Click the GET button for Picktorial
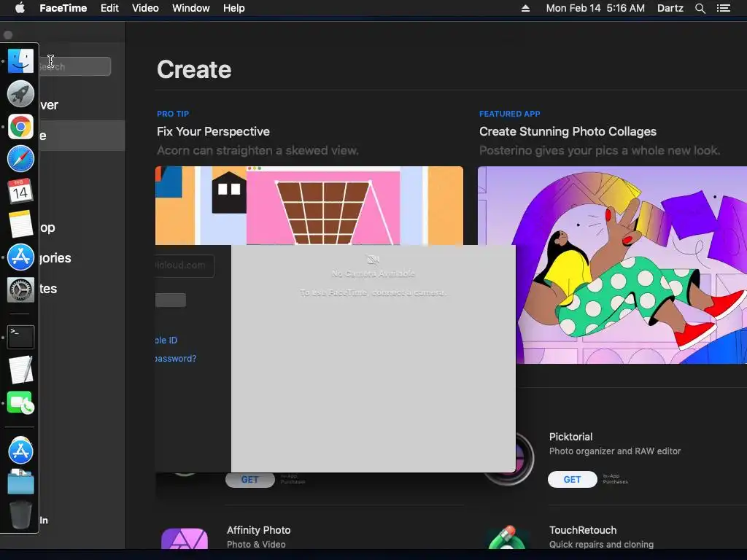Viewport: 747px width, 560px height. pyautogui.click(x=572, y=480)
